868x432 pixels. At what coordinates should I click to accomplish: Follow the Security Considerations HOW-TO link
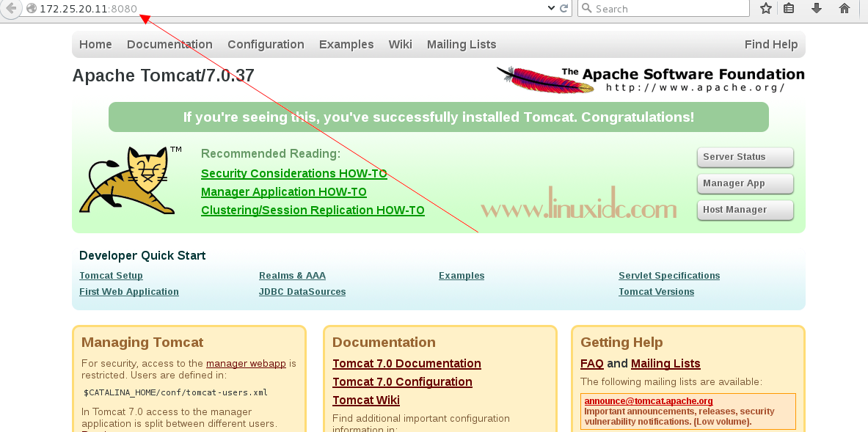293,173
